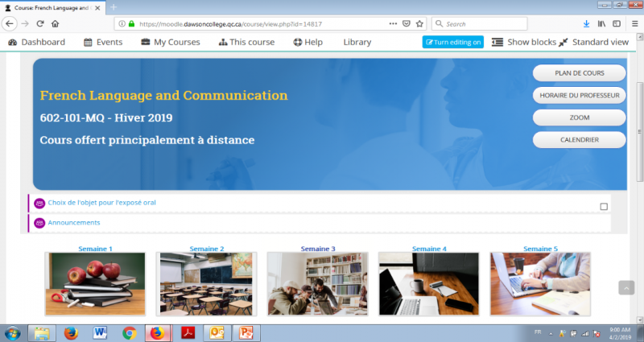Open the Library menu item
This screenshot has width=644, height=342.
[x=357, y=42]
